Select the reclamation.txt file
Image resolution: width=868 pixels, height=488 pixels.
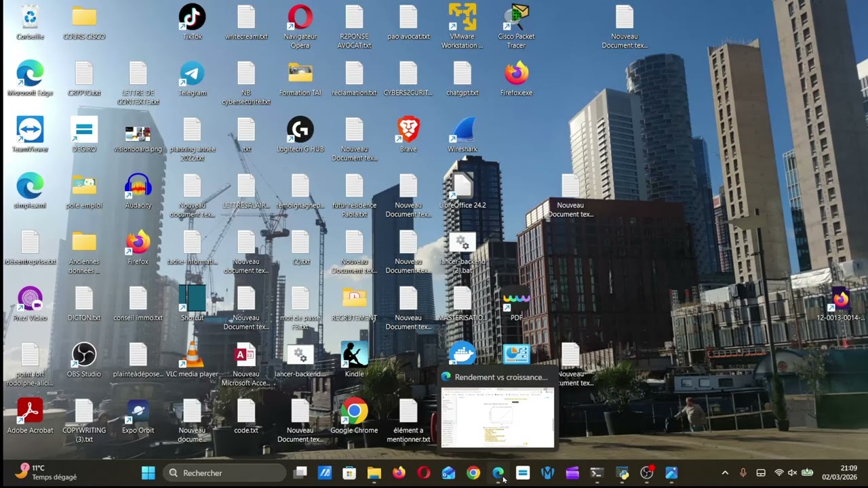click(x=355, y=78)
